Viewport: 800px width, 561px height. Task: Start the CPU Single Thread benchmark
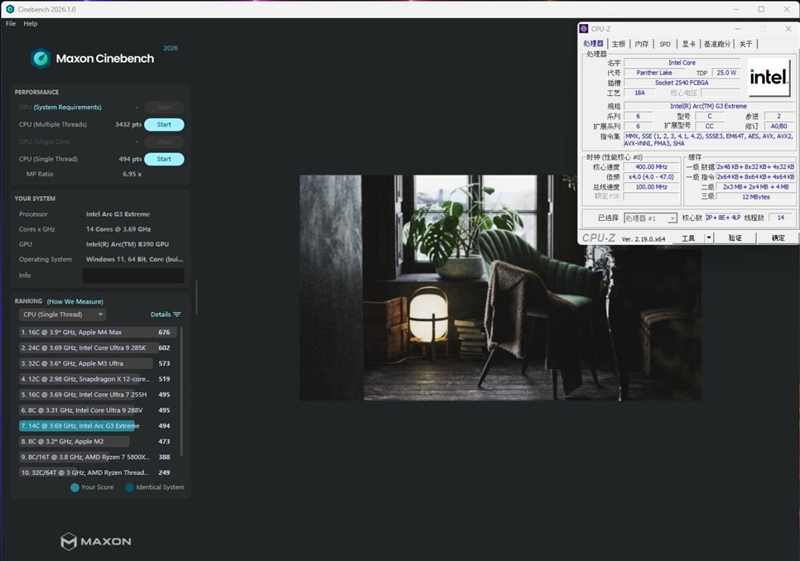164,159
